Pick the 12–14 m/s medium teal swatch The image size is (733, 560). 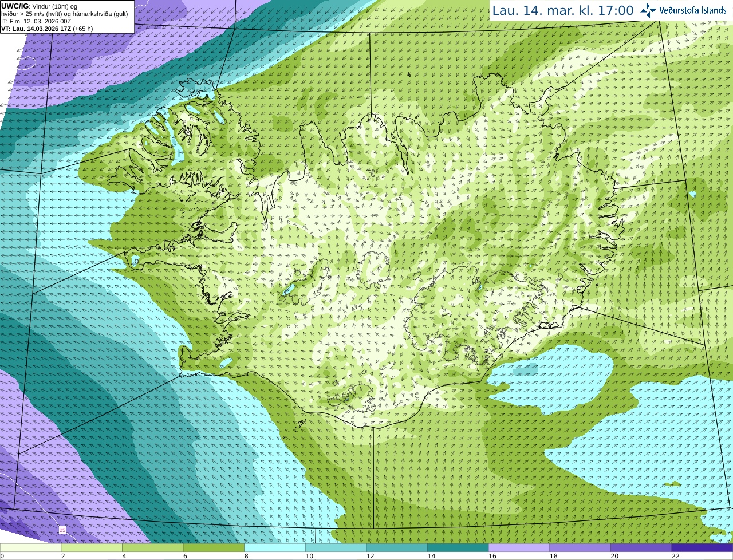397,548
